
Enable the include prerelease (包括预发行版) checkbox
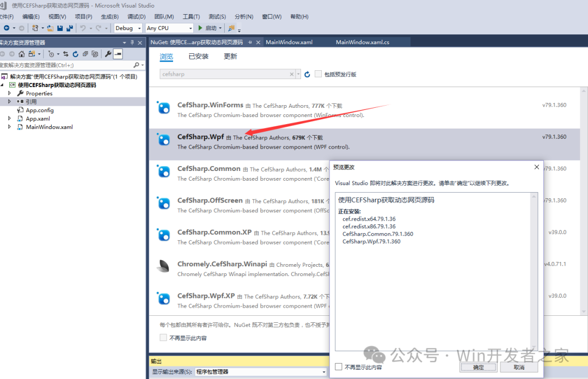(x=318, y=74)
